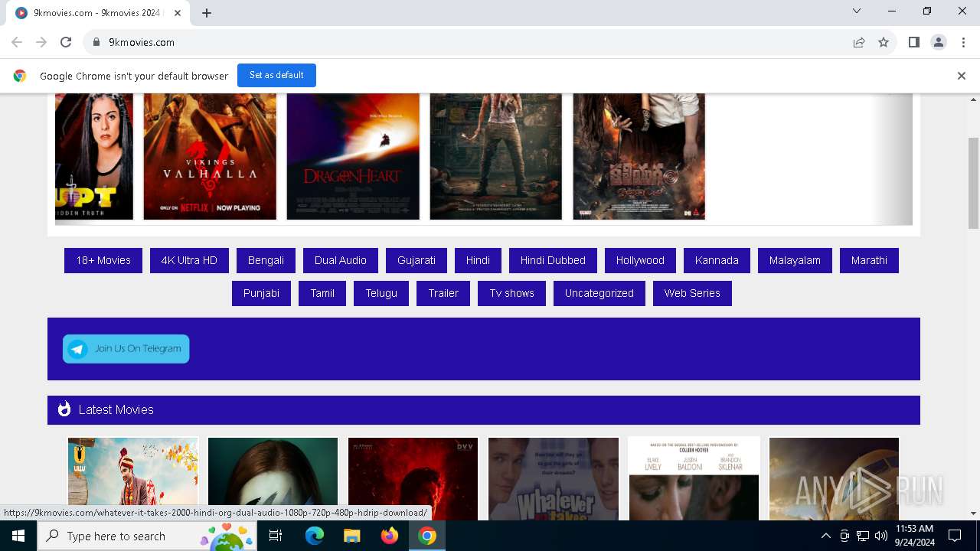Open the Windows Start menu

(18, 536)
